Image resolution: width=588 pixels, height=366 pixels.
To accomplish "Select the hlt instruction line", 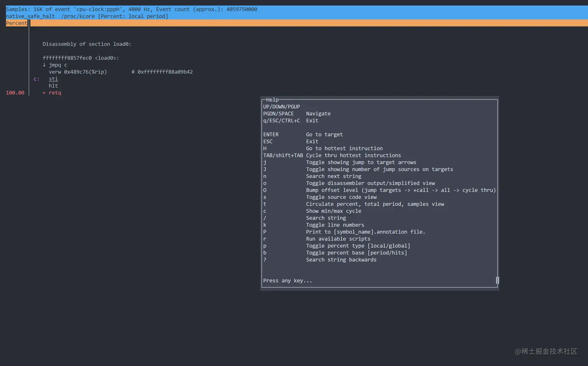I will (x=53, y=86).
